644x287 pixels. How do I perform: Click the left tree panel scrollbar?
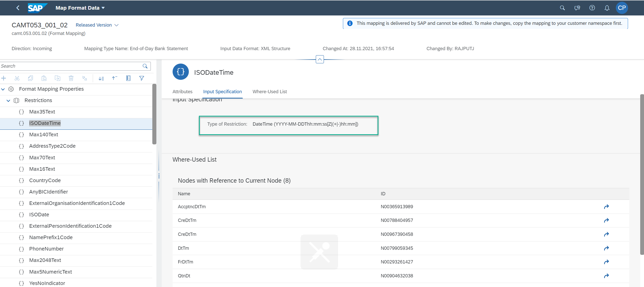tap(154, 114)
